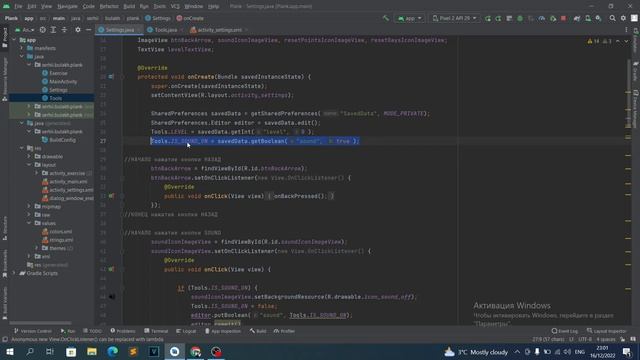The width and height of the screenshot is (640, 360).
Task: Open Layout Inspector tool window
Action: pos(607,331)
